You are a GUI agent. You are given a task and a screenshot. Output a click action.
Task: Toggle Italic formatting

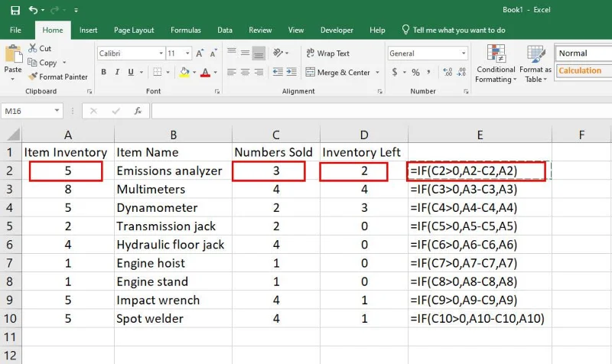click(x=117, y=72)
